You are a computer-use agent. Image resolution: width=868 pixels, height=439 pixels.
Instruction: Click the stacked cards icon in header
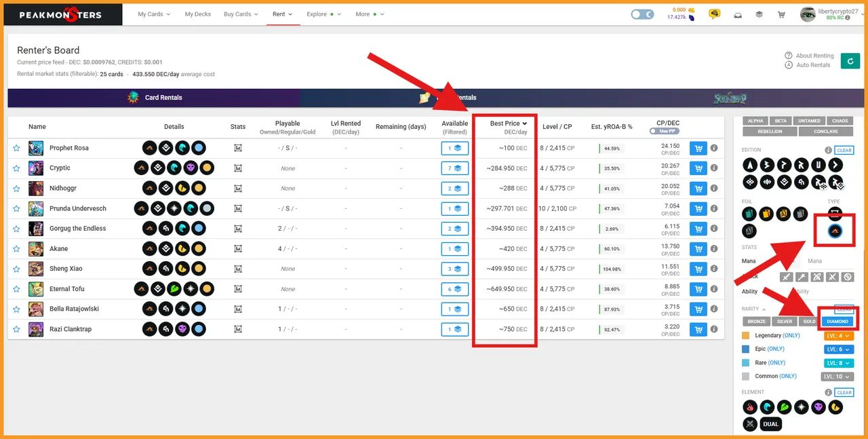[x=759, y=14]
